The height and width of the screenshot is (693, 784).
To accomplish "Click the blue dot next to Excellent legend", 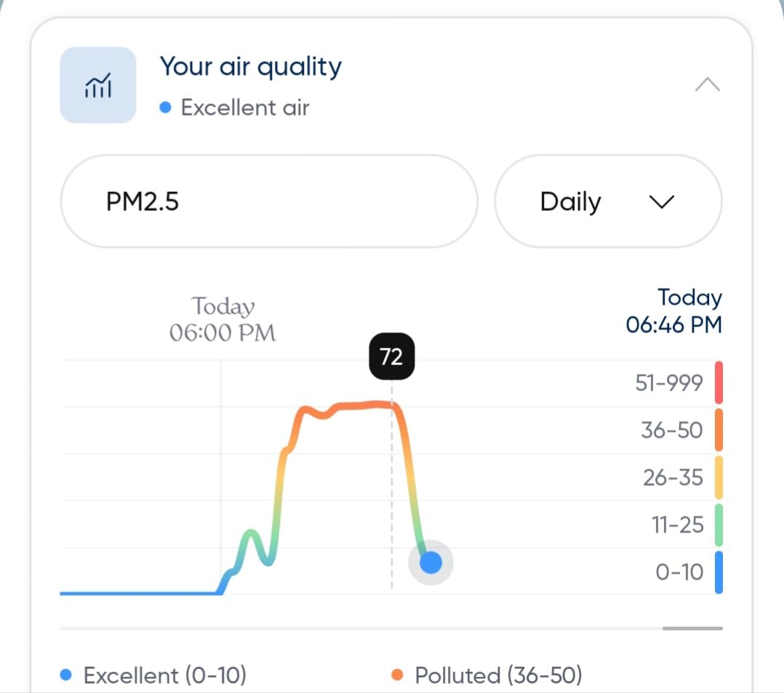I will coord(67,675).
